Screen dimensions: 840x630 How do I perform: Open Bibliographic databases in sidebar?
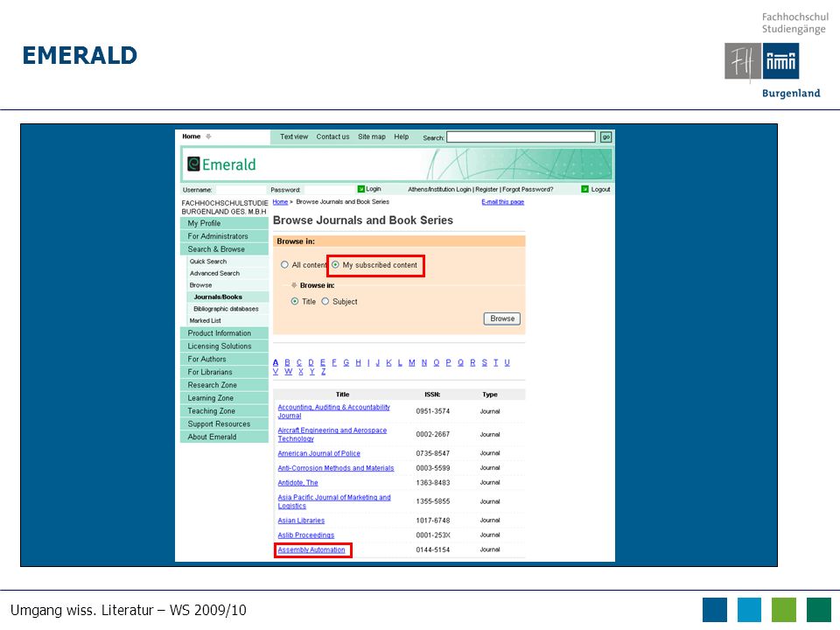226,309
